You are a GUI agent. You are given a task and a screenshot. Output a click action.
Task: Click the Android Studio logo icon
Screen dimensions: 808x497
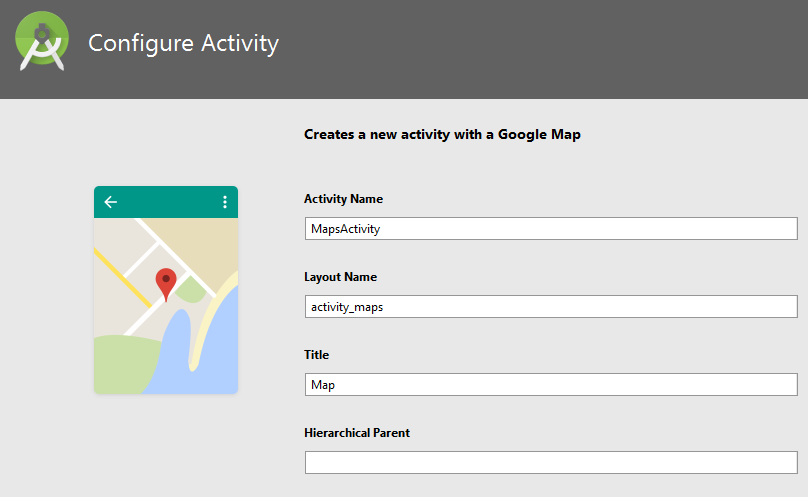(x=42, y=41)
